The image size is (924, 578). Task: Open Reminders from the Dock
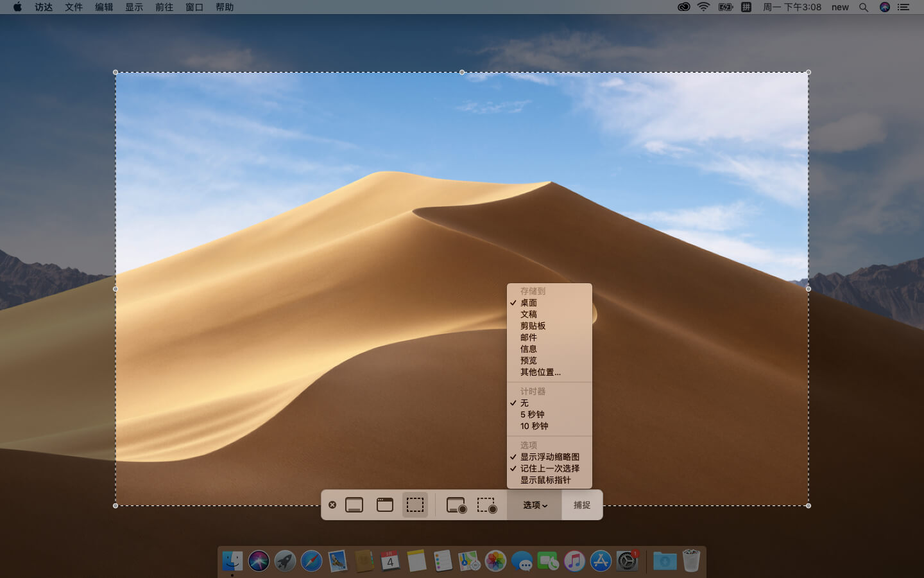443,561
